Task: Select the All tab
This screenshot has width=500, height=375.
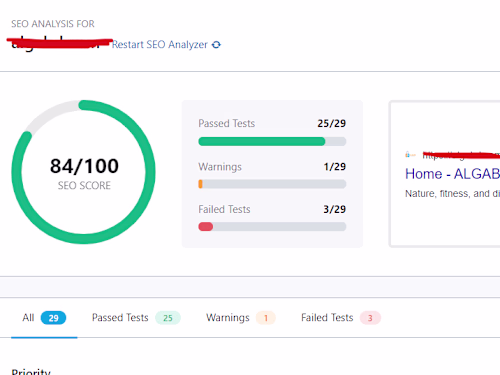Action: (x=44, y=318)
